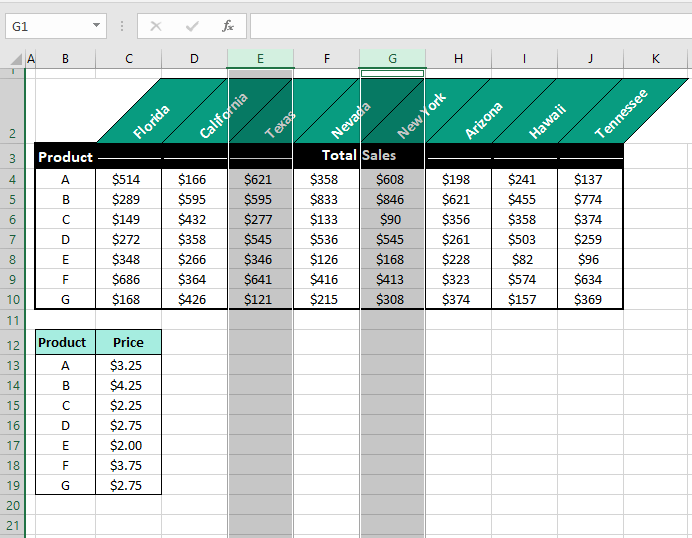Select row 21 by its row header
Viewport: 692px width, 538px height.
click(13, 525)
